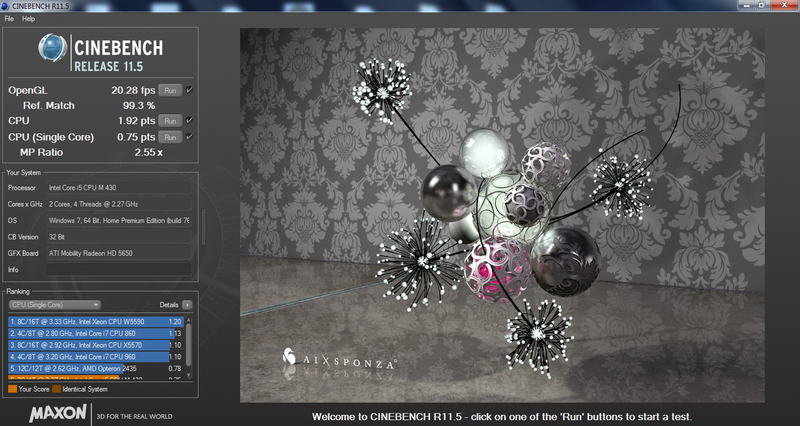Run the CPU benchmark test
800x426 pixels.
tap(170, 121)
